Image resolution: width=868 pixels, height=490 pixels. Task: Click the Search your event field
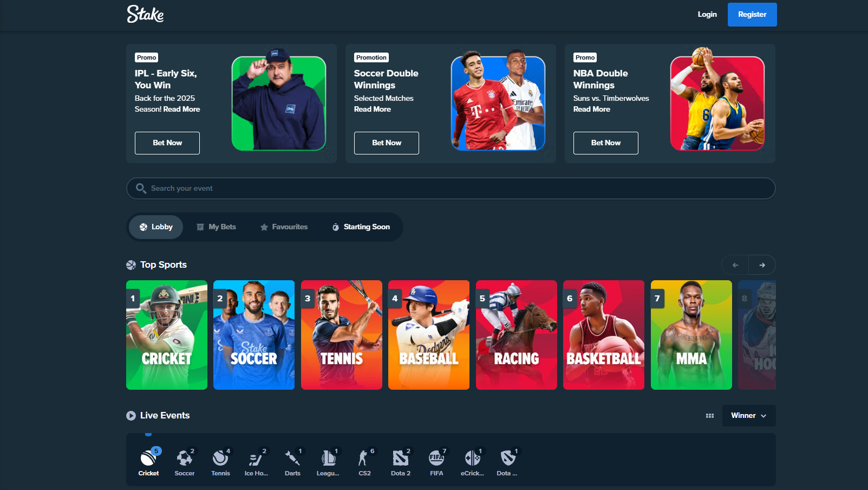[451, 189]
